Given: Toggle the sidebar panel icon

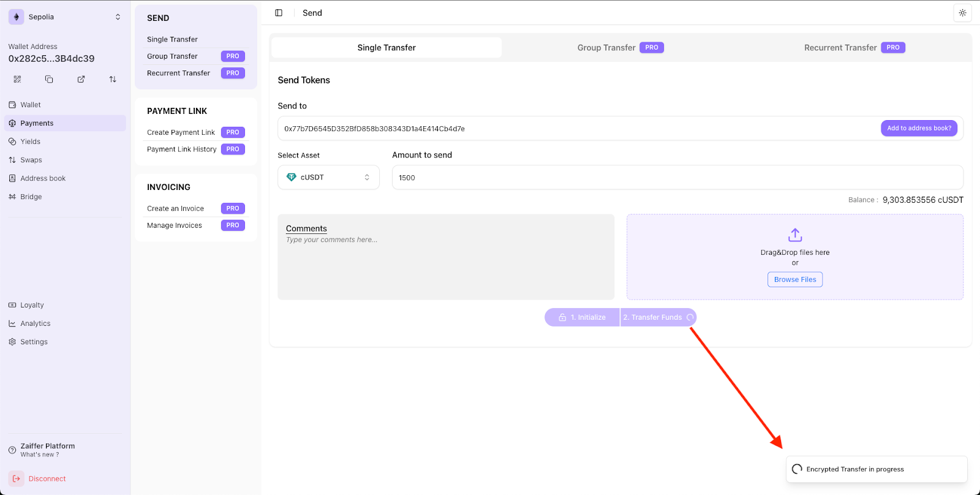Looking at the screenshot, I should [x=279, y=13].
